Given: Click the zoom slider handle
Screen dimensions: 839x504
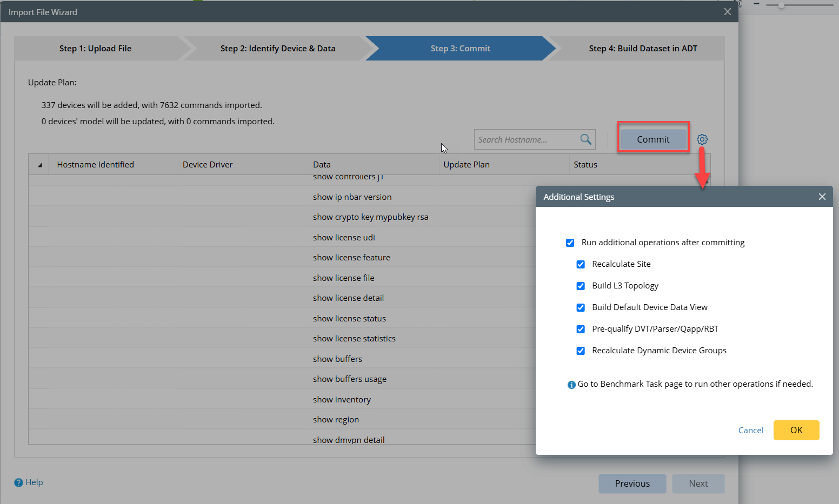Looking at the screenshot, I should tap(781, 5).
